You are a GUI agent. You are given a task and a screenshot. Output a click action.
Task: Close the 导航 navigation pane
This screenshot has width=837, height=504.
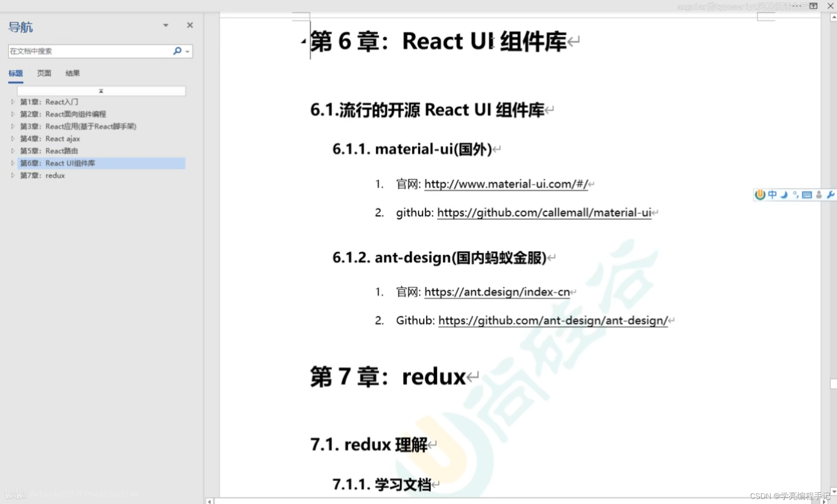click(190, 25)
